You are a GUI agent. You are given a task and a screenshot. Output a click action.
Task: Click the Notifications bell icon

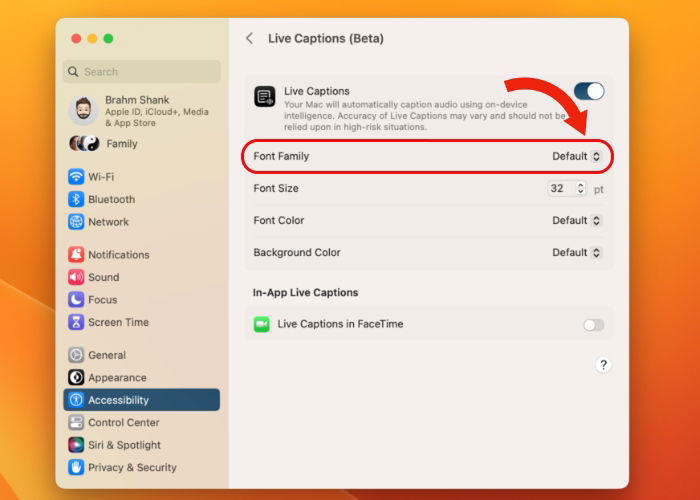(x=76, y=254)
